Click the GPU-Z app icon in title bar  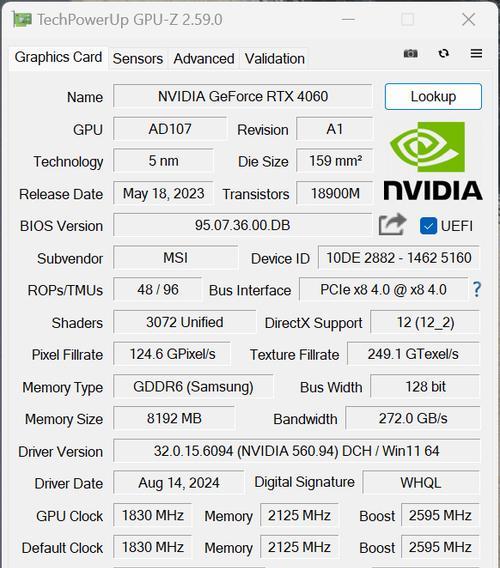click(x=22, y=19)
